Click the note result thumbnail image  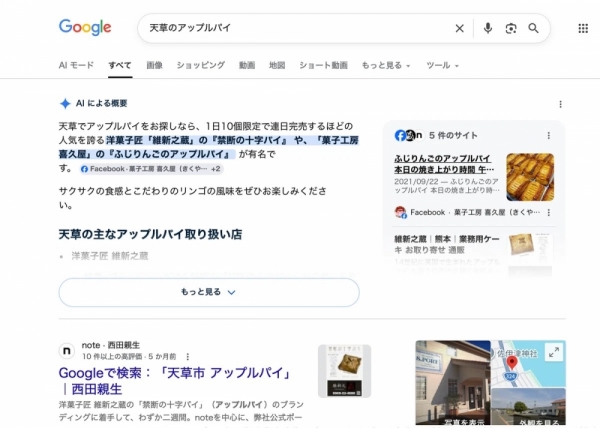tap(344, 371)
